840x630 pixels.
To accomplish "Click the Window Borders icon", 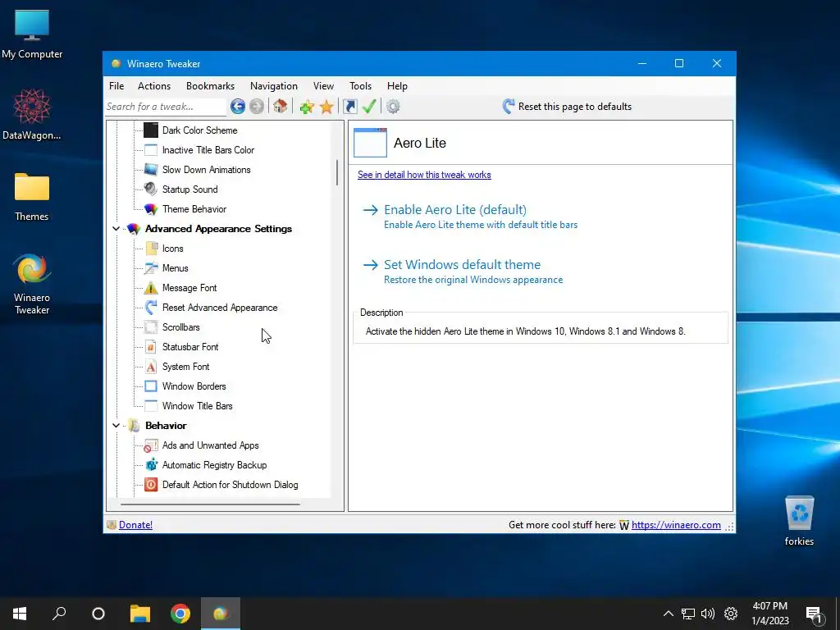I will [151, 386].
